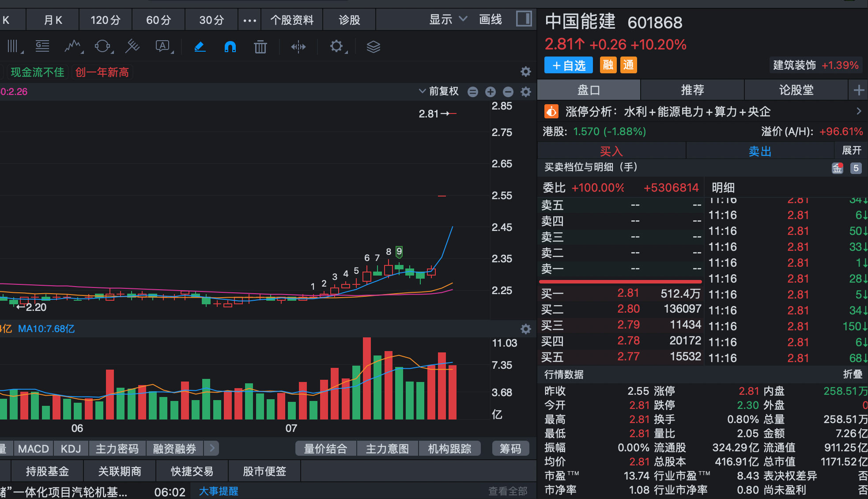Open the 显示 display dropdown
868x499 pixels.
(x=447, y=19)
